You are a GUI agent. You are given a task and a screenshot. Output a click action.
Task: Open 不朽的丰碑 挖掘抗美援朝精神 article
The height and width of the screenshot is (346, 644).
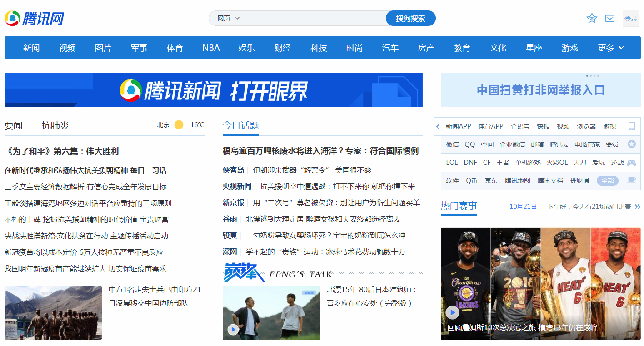(x=86, y=219)
